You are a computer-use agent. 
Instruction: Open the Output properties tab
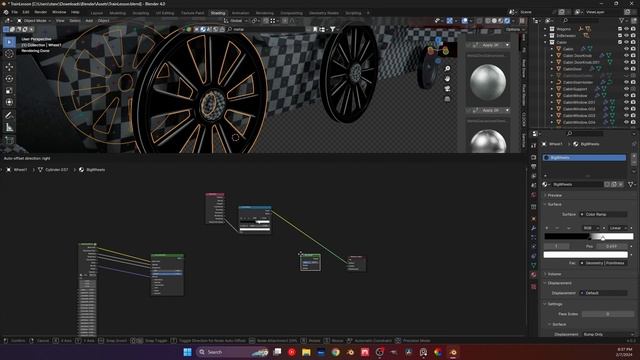533,167
